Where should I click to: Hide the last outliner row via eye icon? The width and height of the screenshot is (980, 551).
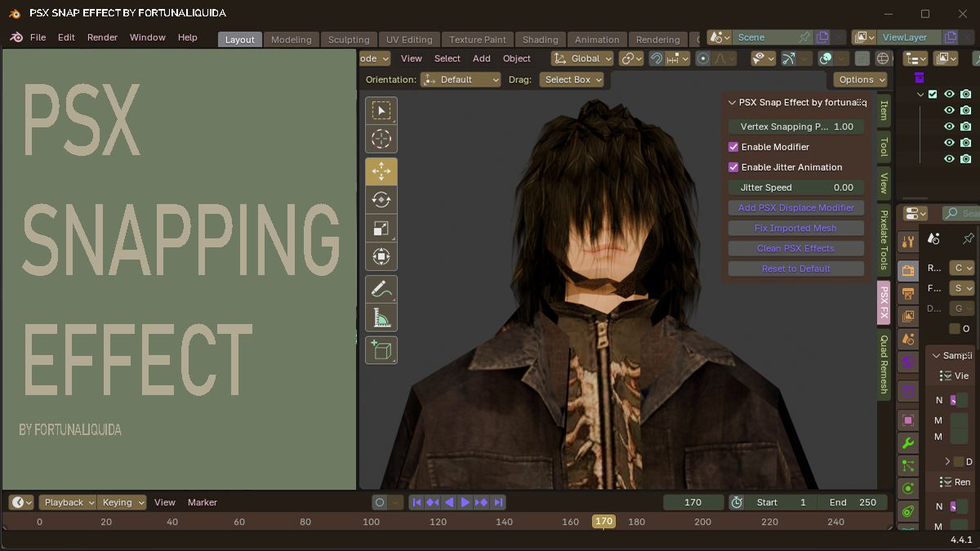(949, 158)
